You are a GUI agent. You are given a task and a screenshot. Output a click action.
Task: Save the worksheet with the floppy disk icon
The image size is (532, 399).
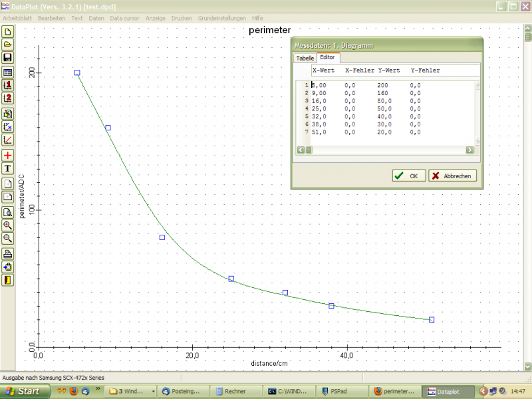7,58
